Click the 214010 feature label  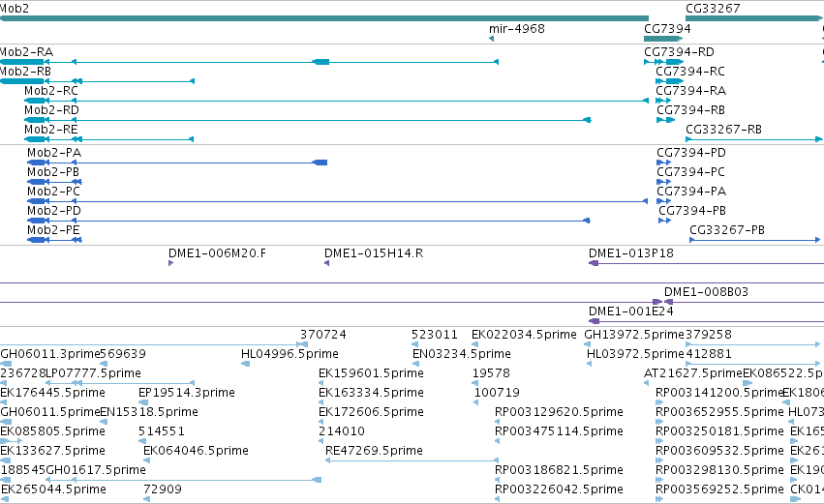coord(342,432)
